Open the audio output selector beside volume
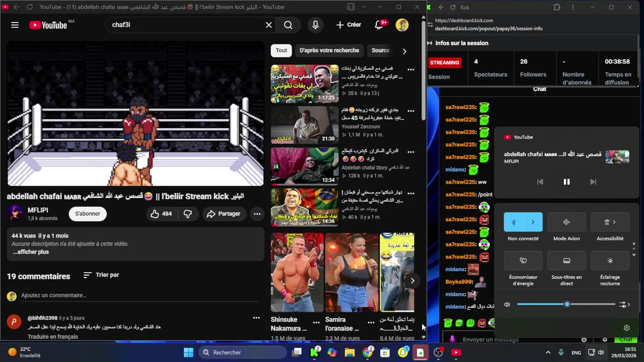644x362 pixels. coord(625,304)
